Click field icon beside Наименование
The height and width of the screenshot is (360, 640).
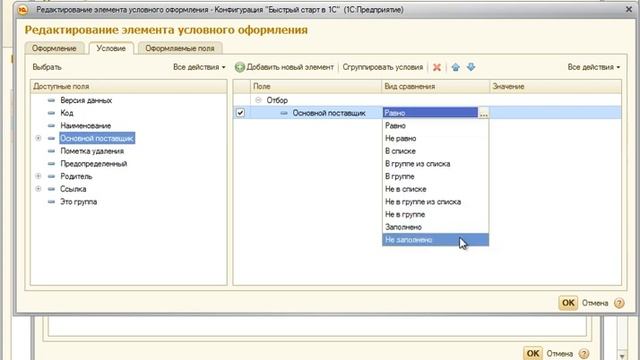51,125
